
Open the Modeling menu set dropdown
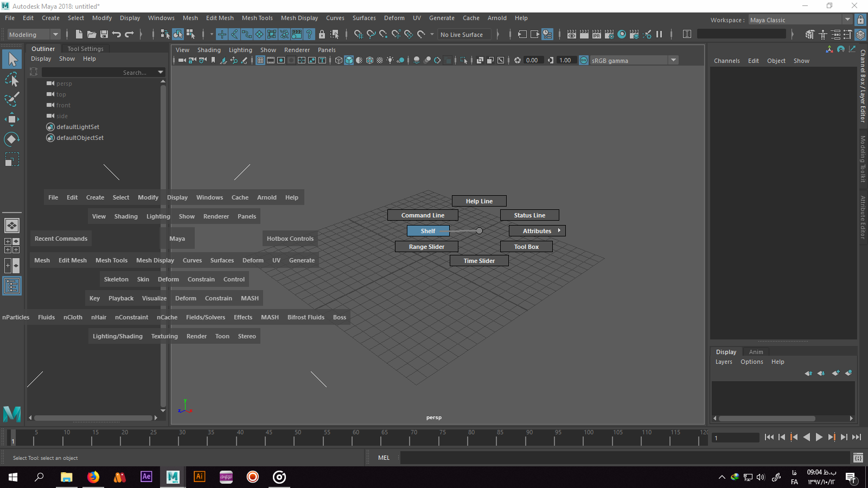[x=34, y=34]
